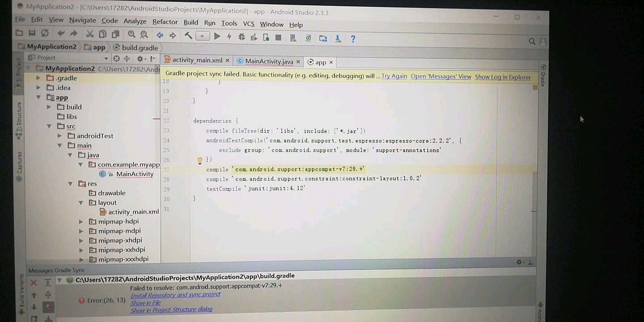Click the Save All toolbar icon
Image resolution: width=644 pixels, height=322 pixels.
pyautogui.click(x=32, y=33)
